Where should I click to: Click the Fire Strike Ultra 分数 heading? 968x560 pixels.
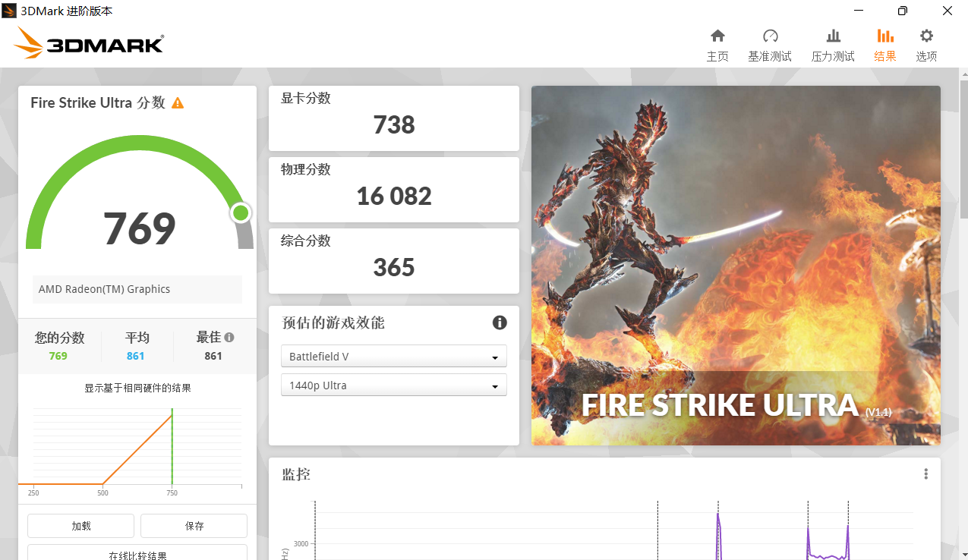tap(98, 102)
